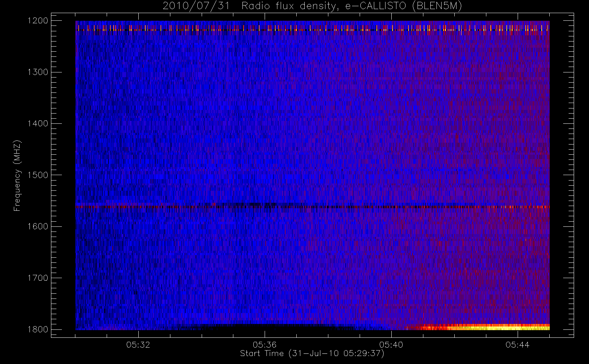This screenshot has height=364, width=589.
Task: Select the frequency axis label '1200'
Action: point(38,21)
